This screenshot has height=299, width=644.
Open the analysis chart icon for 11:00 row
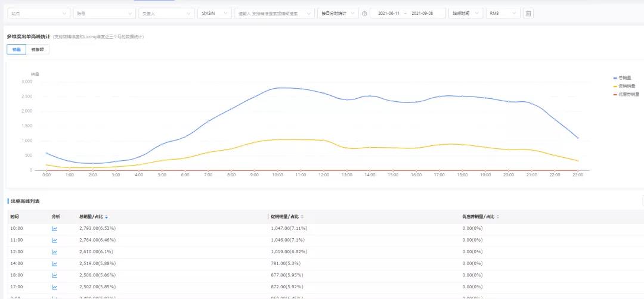(x=55, y=240)
